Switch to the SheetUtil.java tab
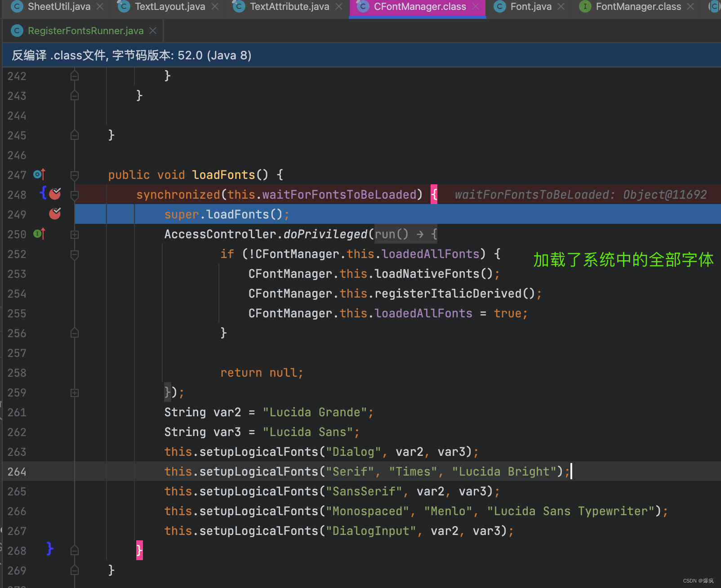Viewport: 721px width, 588px height. click(59, 7)
